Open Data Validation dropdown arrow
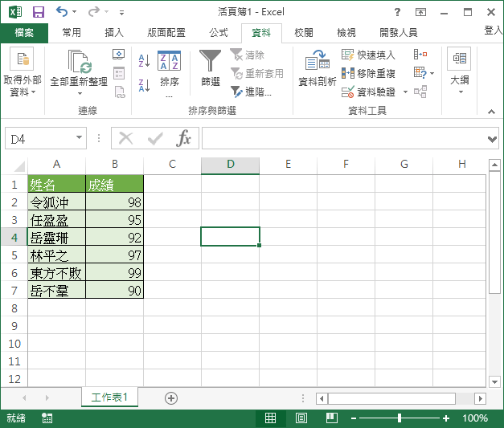This screenshot has width=504, height=428. click(405, 92)
